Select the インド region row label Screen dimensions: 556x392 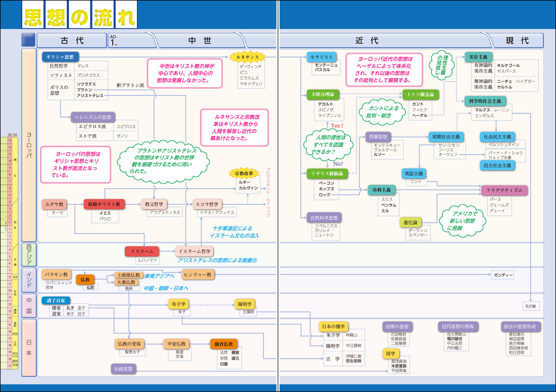tap(29, 280)
